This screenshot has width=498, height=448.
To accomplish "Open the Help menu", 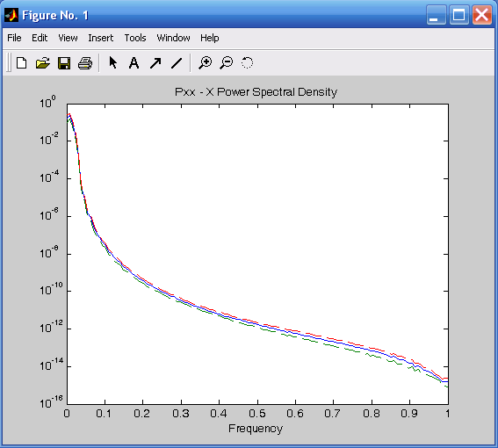I will coord(209,38).
